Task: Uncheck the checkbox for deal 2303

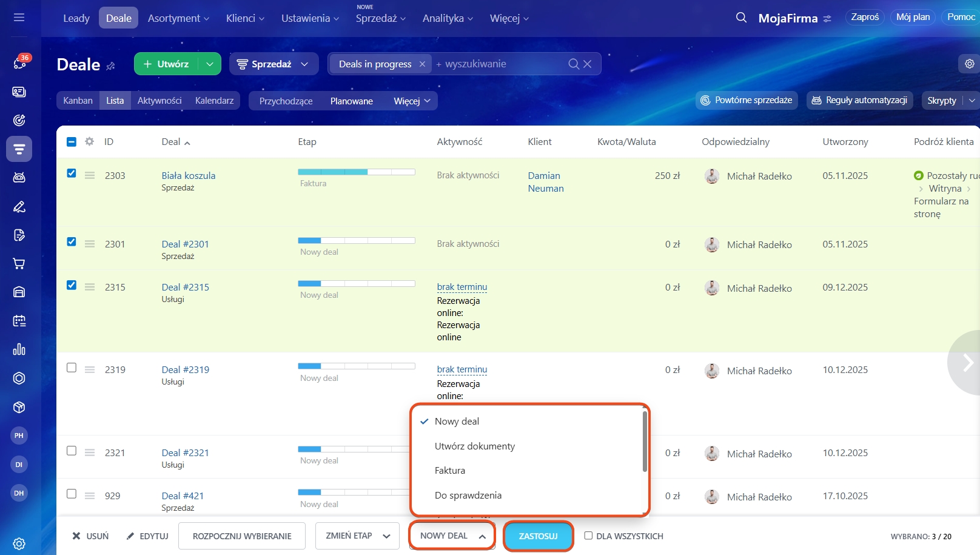Action: 72,173
